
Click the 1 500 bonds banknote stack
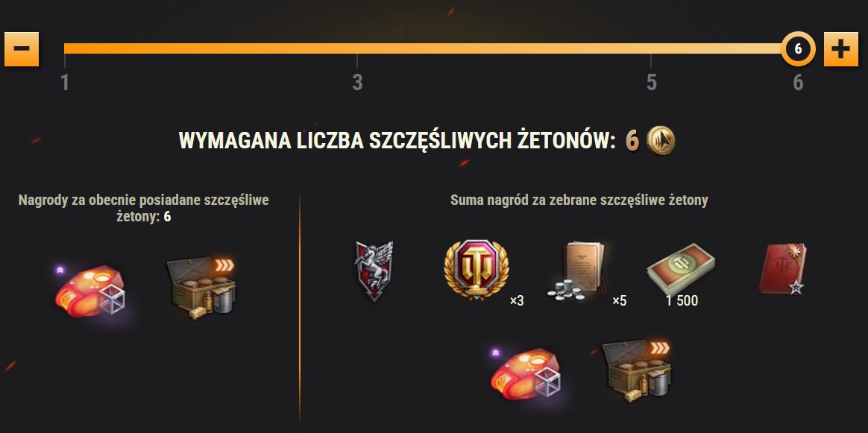680,270
